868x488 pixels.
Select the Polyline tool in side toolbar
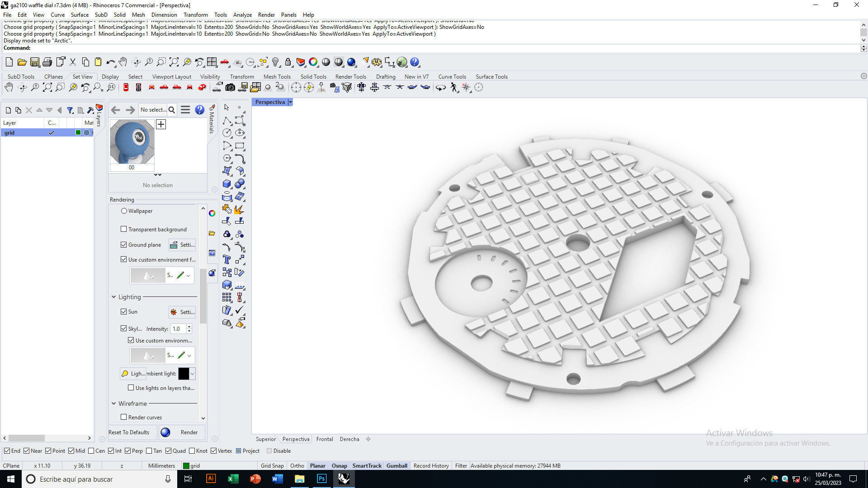click(x=227, y=120)
